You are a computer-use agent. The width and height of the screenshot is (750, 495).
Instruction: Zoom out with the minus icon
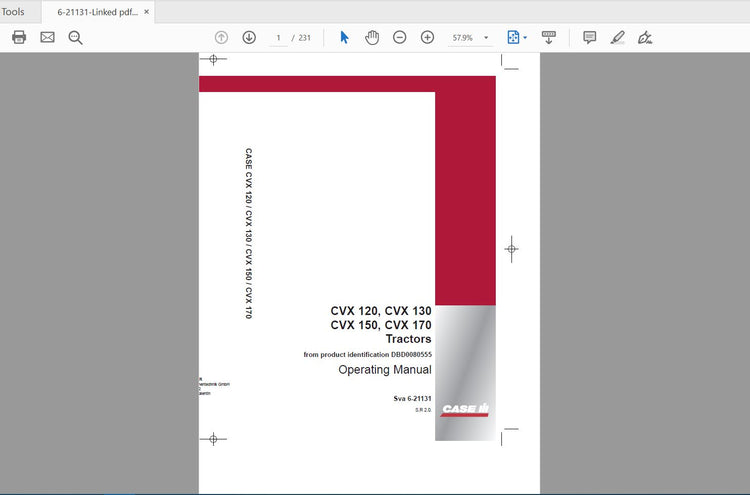click(399, 37)
